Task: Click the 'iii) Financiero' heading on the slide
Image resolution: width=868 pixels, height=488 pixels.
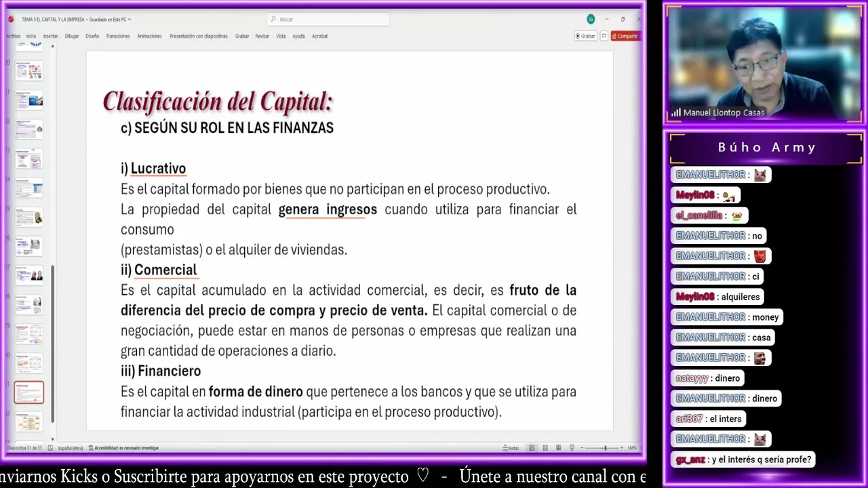Action: pyautogui.click(x=161, y=371)
